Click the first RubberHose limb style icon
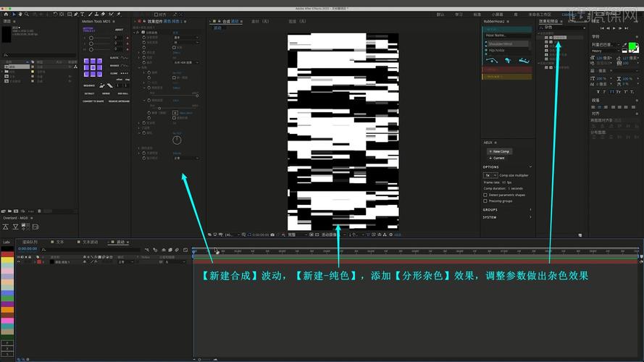 [x=492, y=61]
